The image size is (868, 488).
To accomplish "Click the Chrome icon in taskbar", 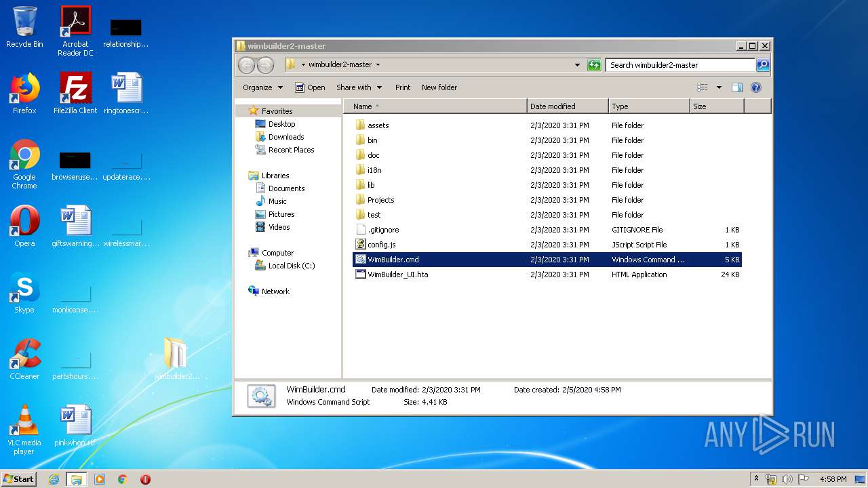I will [123, 479].
